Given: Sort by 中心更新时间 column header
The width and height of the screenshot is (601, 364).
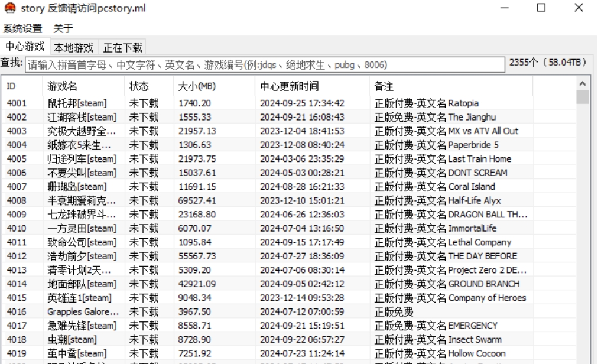Looking at the screenshot, I should point(311,86).
